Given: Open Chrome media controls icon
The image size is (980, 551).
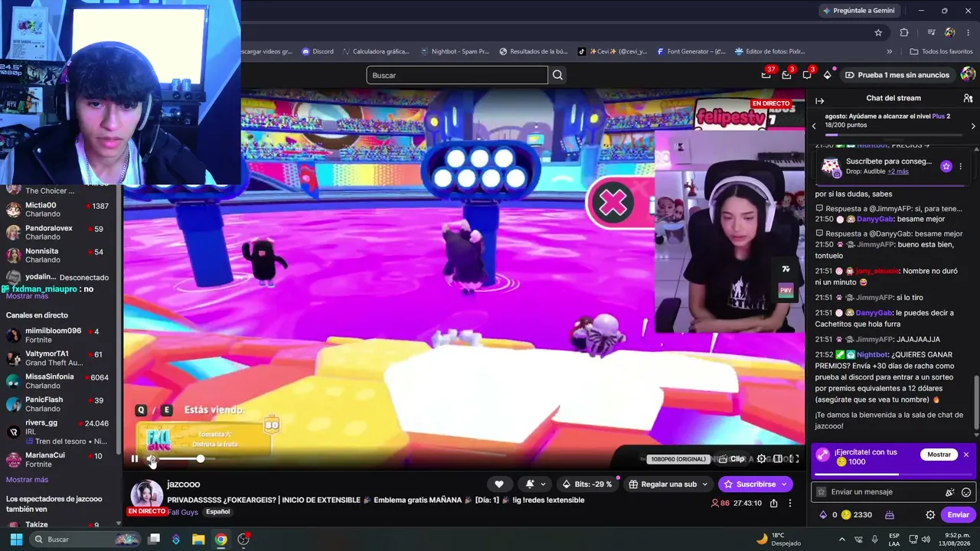Looking at the screenshot, I should tap(932, 32).
